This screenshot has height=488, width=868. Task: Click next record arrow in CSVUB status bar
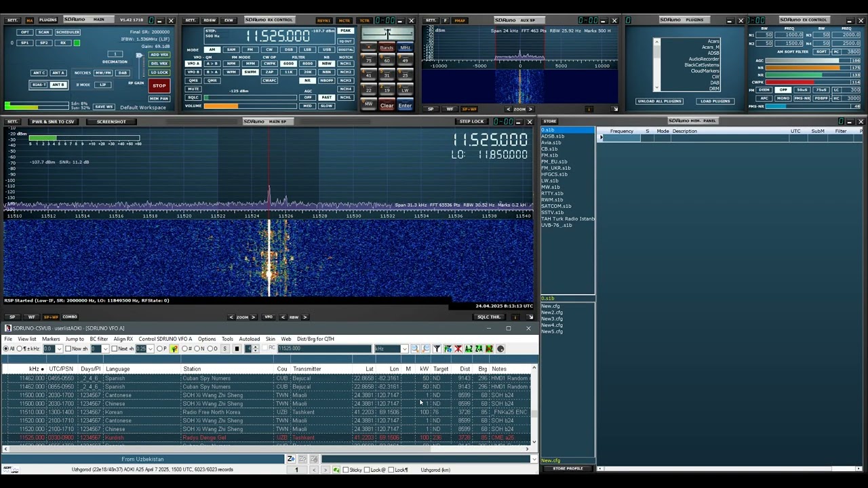coord(325,470)
